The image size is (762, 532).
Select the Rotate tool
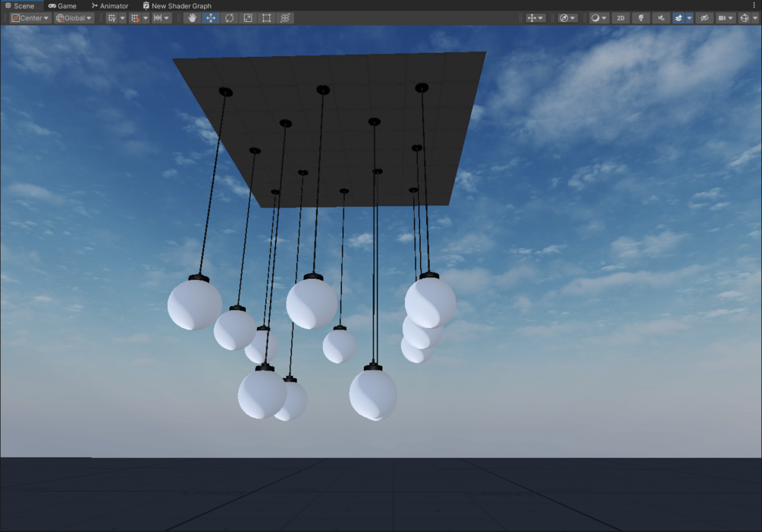pyautogui.click(x=230, y=18)
